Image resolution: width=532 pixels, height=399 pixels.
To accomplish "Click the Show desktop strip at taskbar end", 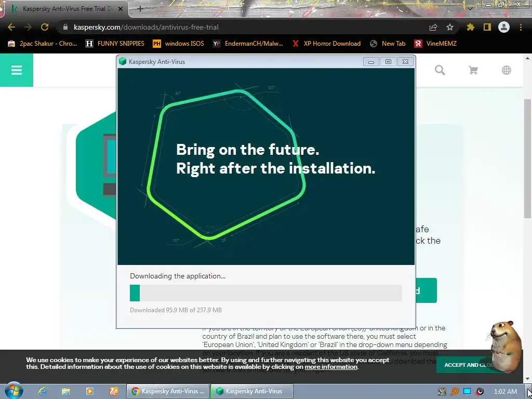I will (529, 391).
